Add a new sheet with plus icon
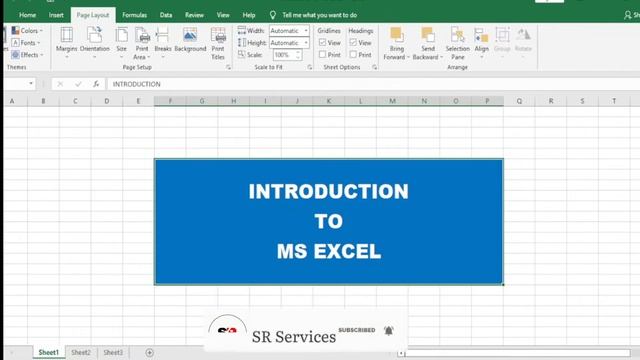The height and width of the screenshot is (360, 640). tap(149, 353)
